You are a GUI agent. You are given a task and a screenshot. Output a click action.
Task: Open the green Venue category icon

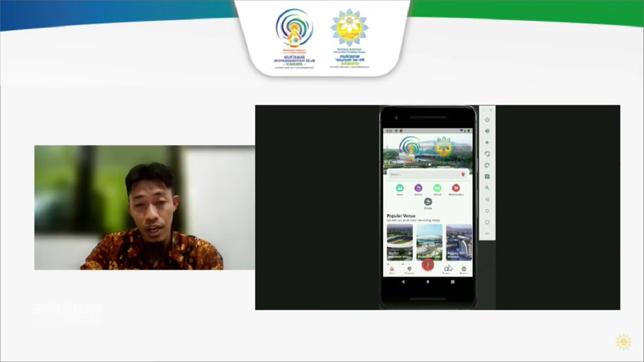pos(437,188)
